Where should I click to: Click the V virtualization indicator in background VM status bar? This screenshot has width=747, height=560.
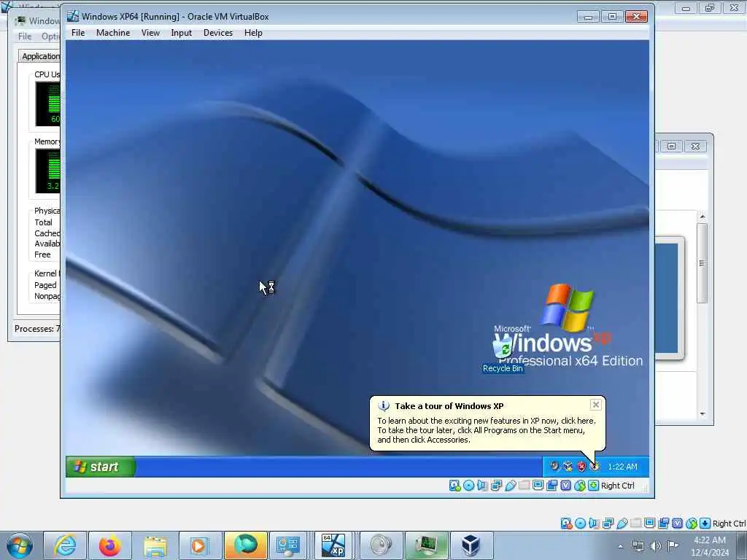[677, 524]
